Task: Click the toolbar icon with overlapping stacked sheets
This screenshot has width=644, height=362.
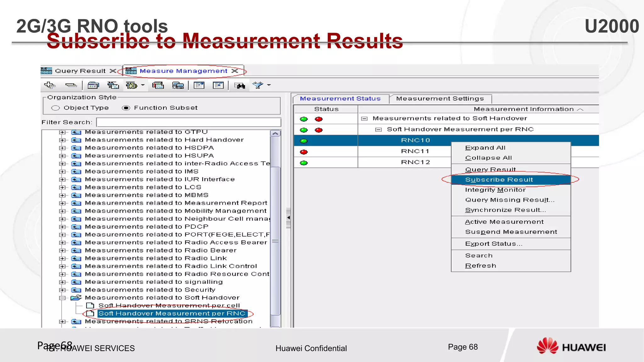Action: click(x=113, y=85)
